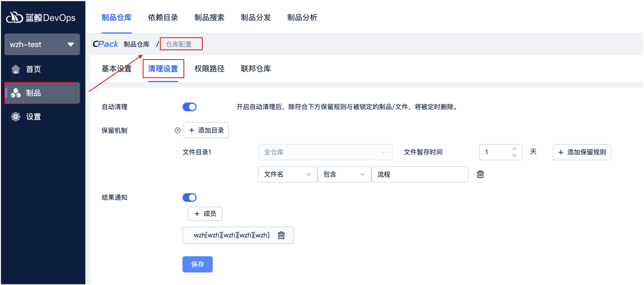
Task: Click the rule value field containing 流程
Action: point(420,174)
